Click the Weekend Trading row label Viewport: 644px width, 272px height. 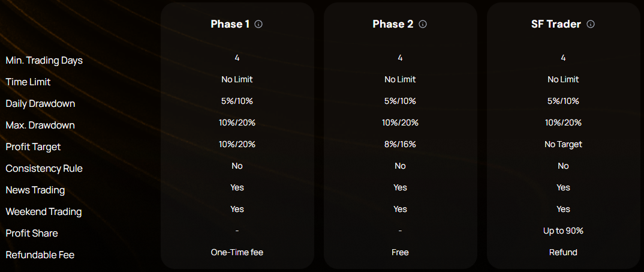(x=43, y=212)
